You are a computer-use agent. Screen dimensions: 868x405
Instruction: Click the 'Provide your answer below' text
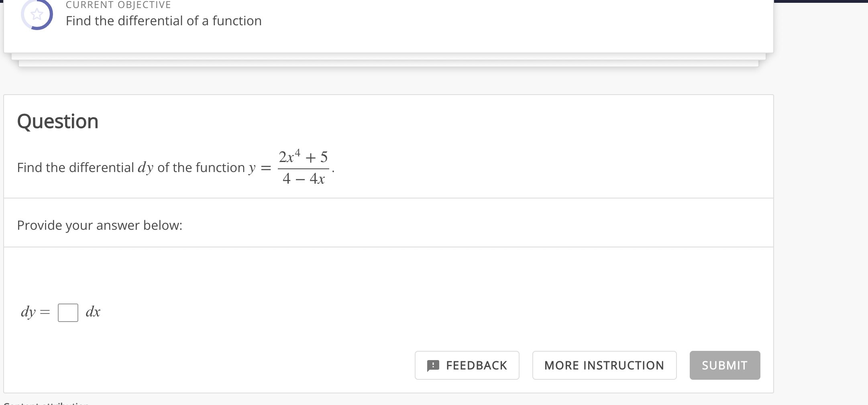[x=100, y=225]
